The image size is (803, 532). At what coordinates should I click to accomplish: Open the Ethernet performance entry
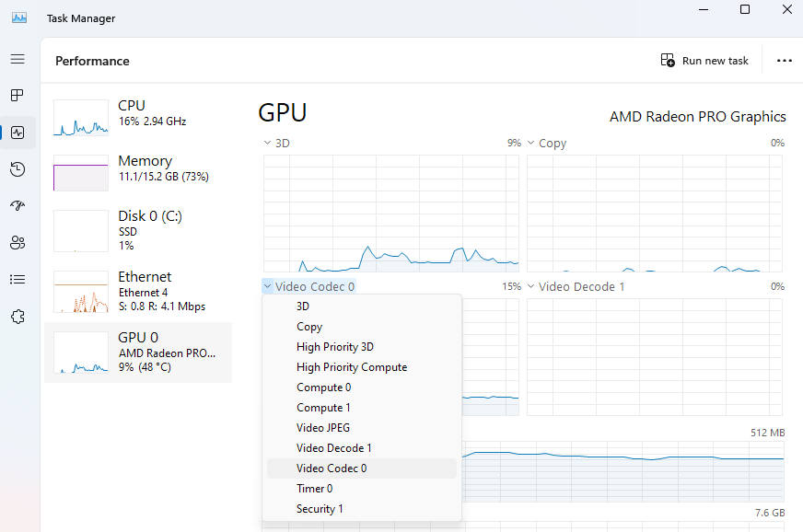click(x=138, y=292)
